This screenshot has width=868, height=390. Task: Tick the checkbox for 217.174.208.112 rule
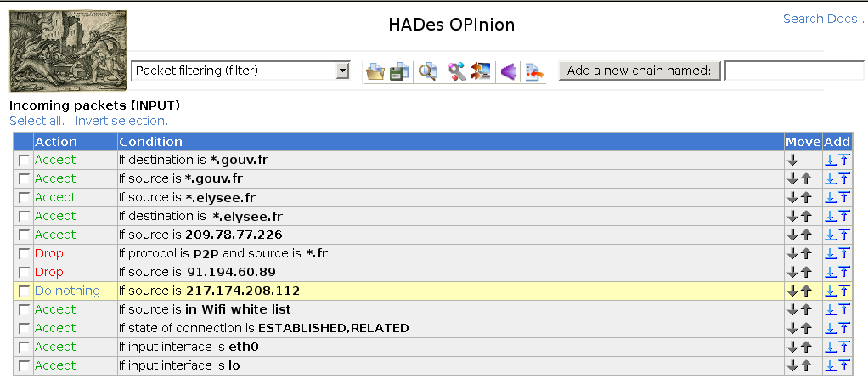pyautogui.click(x=24, y=291)
